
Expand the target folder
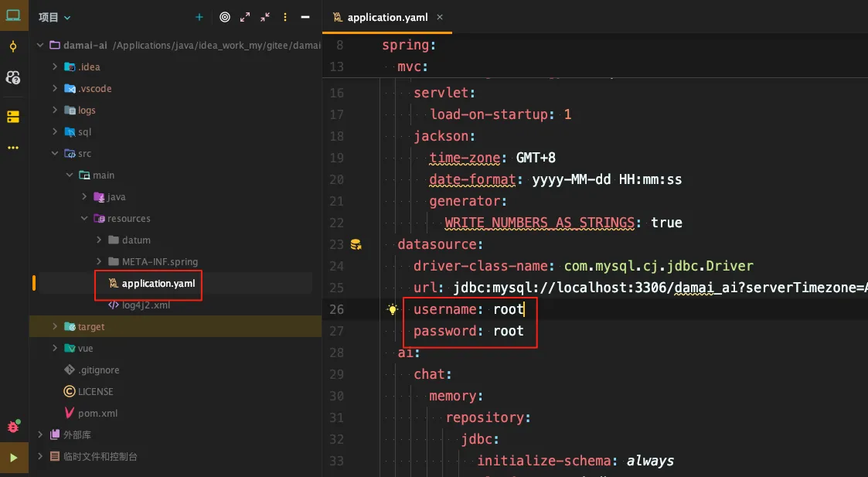pyautogui.click(x=55, y=327)
